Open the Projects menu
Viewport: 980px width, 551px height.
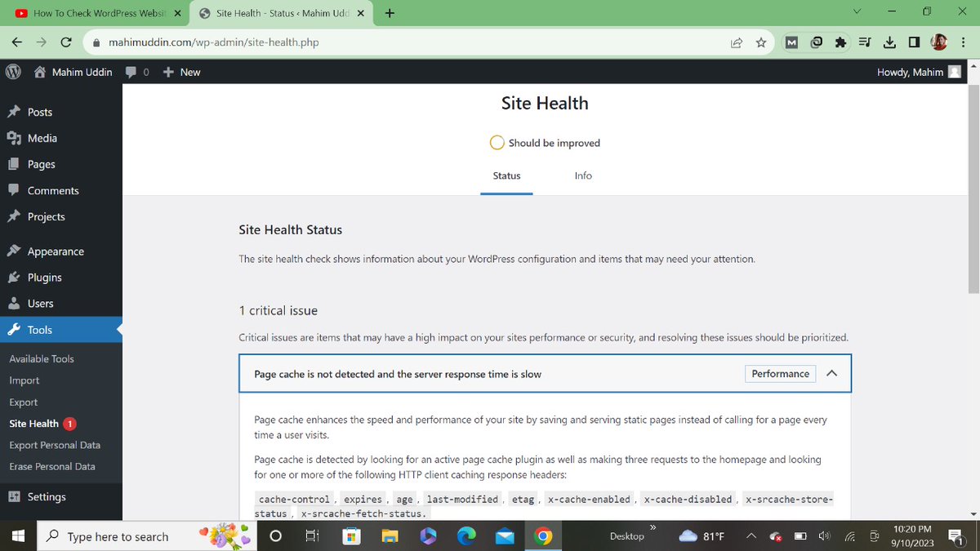pos(46,216)
